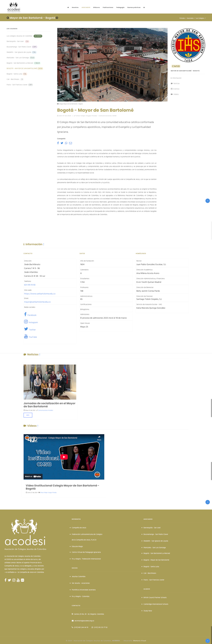
Task: Open the www.sanbartolome.edu.co website link
Action: (40, 293)
